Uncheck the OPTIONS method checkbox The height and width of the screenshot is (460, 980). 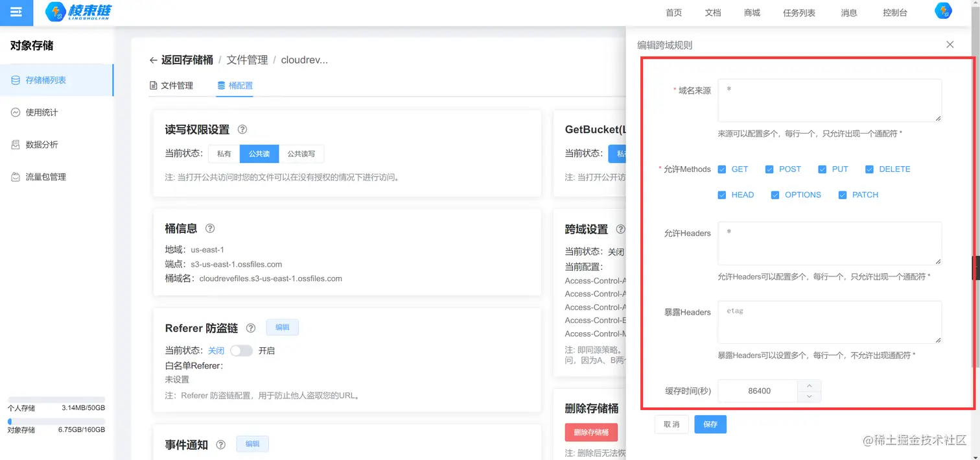pos(775,195)
